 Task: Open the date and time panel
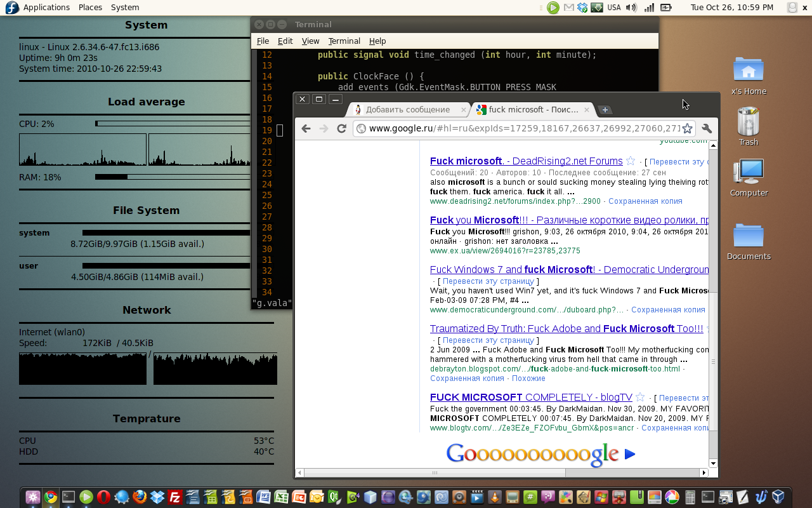[x=732, y=8]
